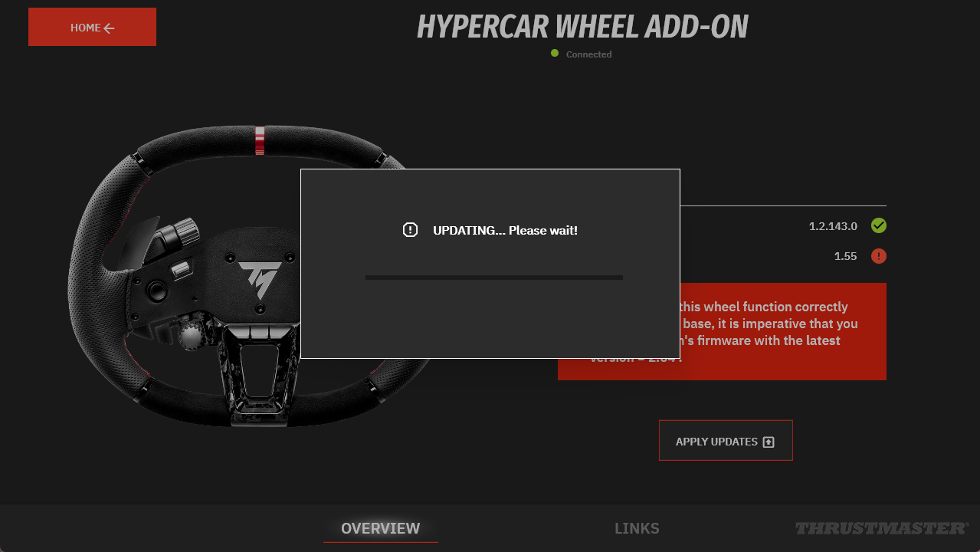
Task: Click the 'UPDATING... Please wait!' message
Action: [505, 230]
